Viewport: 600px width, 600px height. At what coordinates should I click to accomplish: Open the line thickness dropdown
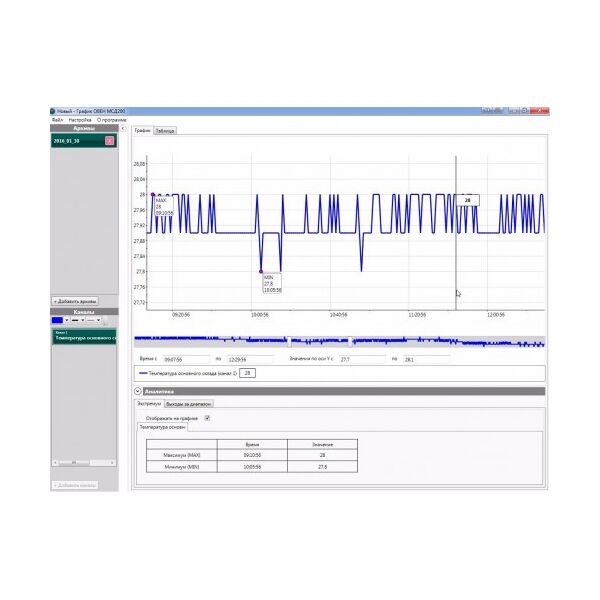(85, 321)
